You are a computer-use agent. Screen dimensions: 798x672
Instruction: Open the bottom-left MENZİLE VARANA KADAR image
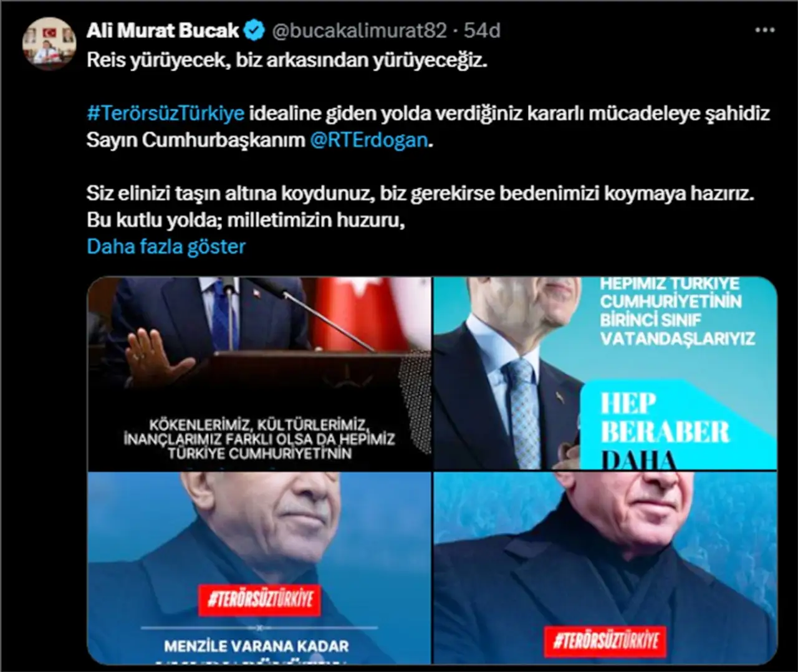(259, 568)
